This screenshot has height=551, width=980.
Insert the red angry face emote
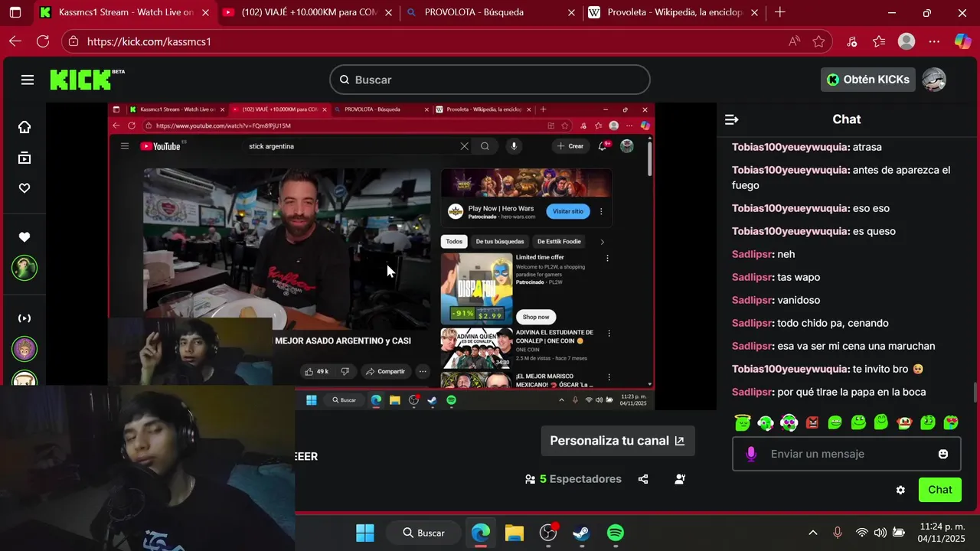click(x=812, y=422)
